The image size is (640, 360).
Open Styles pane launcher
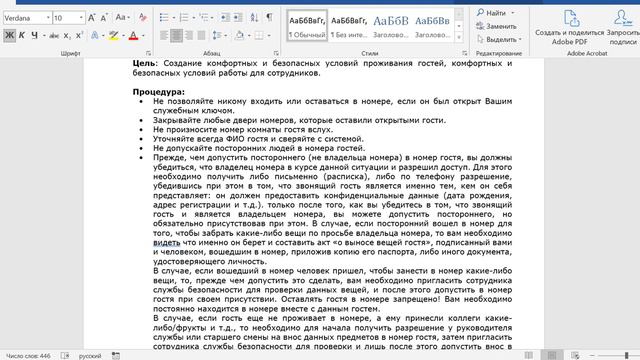464,53
